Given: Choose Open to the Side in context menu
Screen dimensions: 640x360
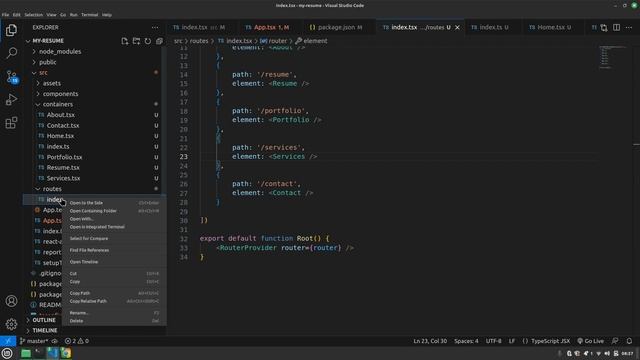Looking at the screenshot, I should [x=114, y=203].
